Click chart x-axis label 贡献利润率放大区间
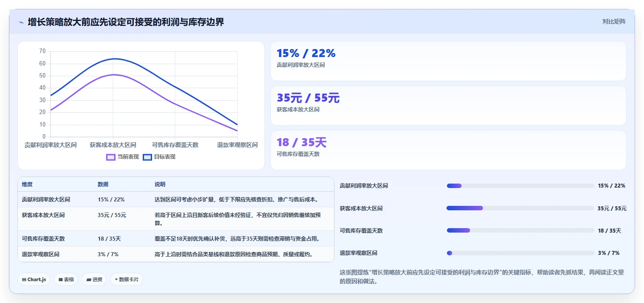644x303 pixels. click(50, 145)
